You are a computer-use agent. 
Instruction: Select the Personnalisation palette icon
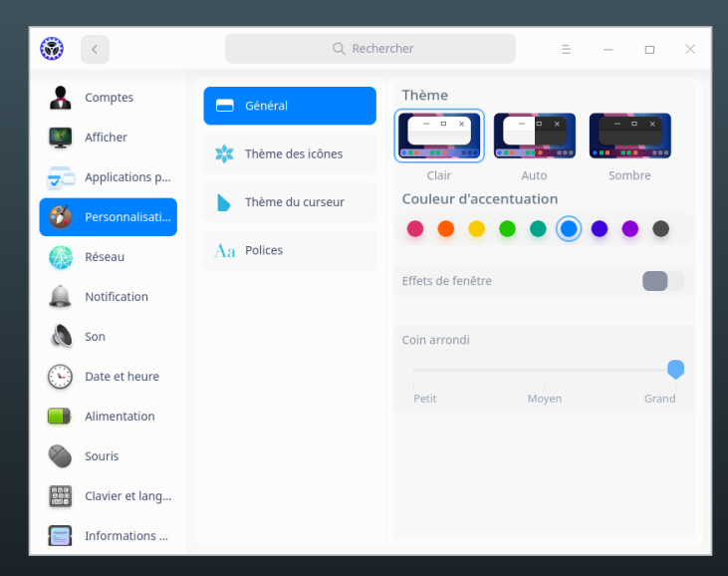pos(61,217)
